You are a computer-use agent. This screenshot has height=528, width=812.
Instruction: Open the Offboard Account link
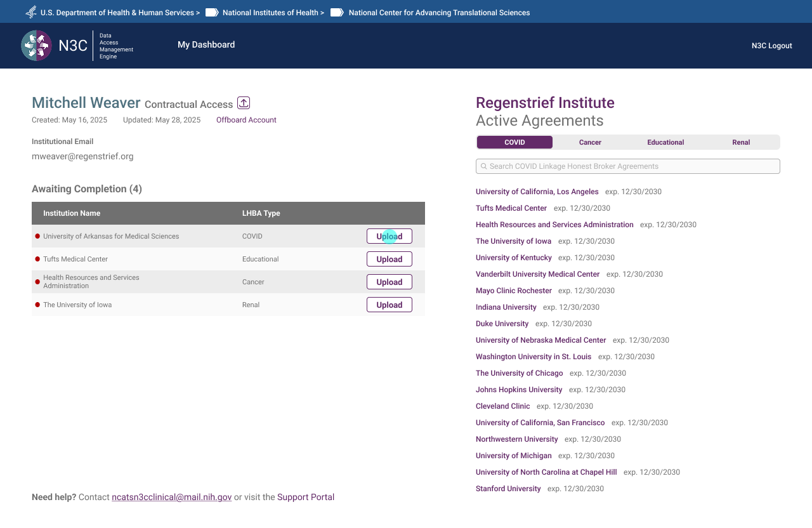[246, 120]
